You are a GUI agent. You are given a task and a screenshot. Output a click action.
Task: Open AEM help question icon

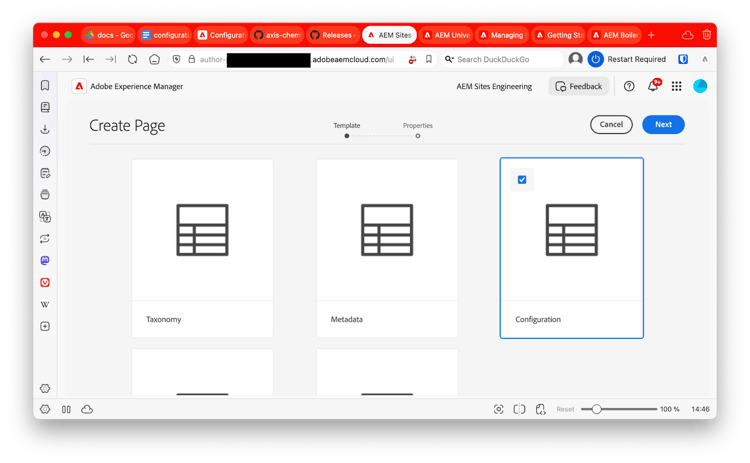[629, 86]
